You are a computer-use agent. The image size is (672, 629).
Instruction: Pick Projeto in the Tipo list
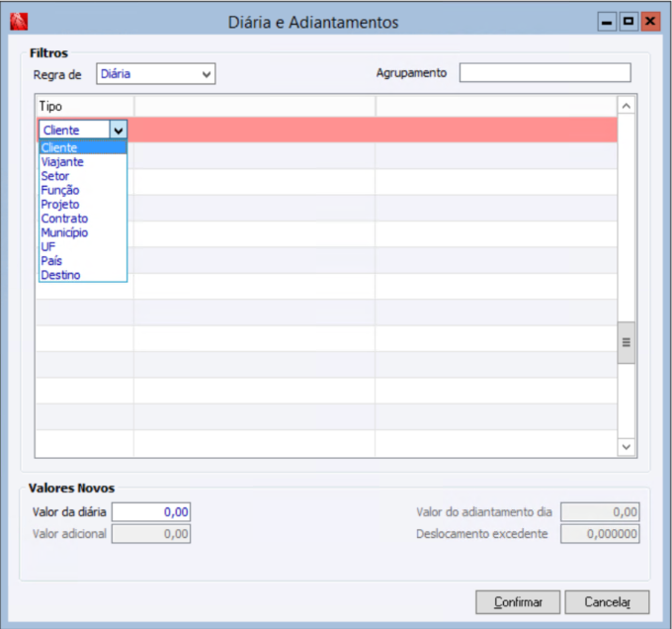pos(83,205)
